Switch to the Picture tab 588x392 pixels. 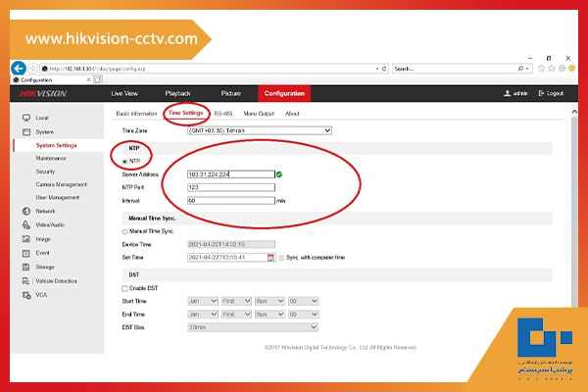230,93
